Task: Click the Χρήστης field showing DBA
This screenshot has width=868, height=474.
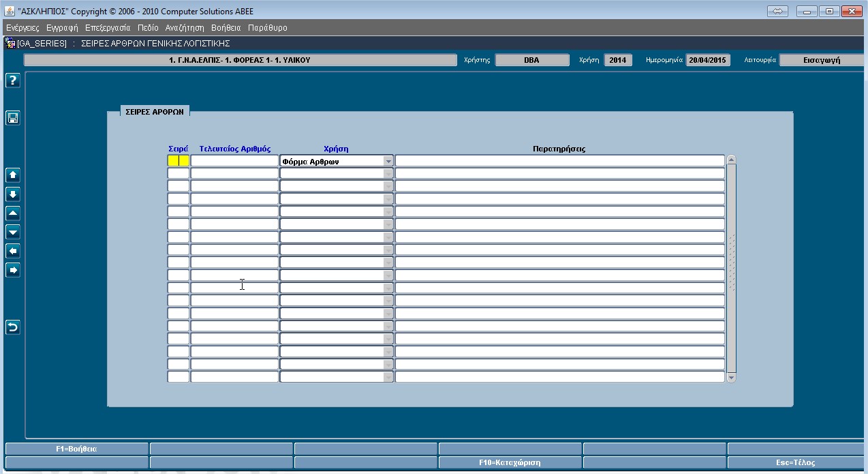Action: 532,60
